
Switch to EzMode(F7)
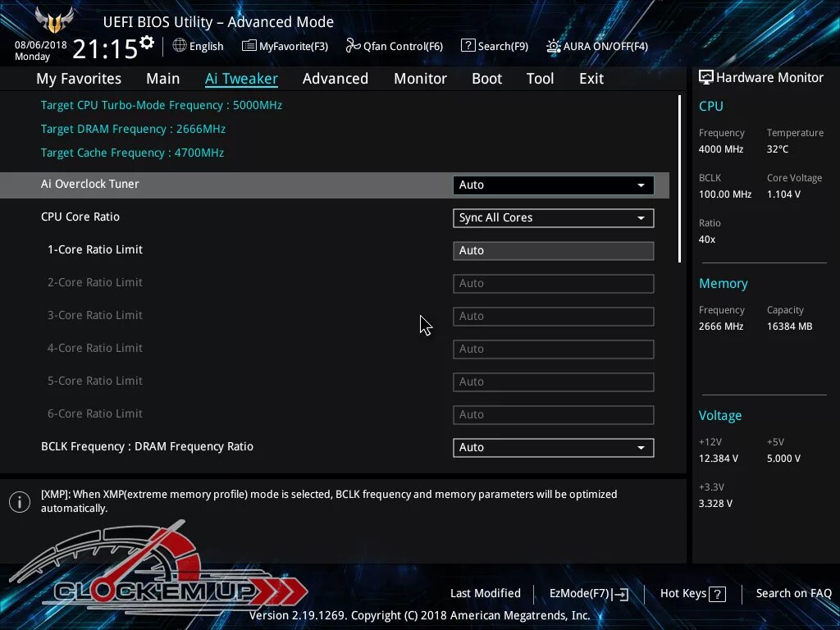pos(589,594)
